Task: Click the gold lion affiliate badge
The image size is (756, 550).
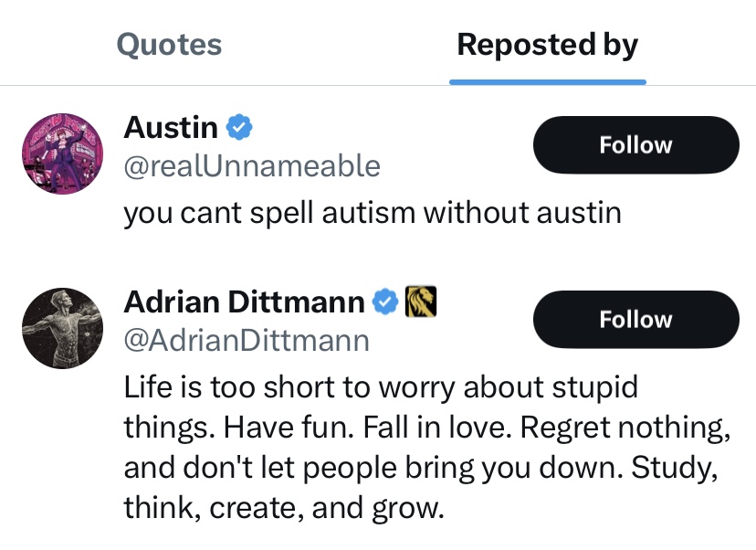Action: pos(422,301)
